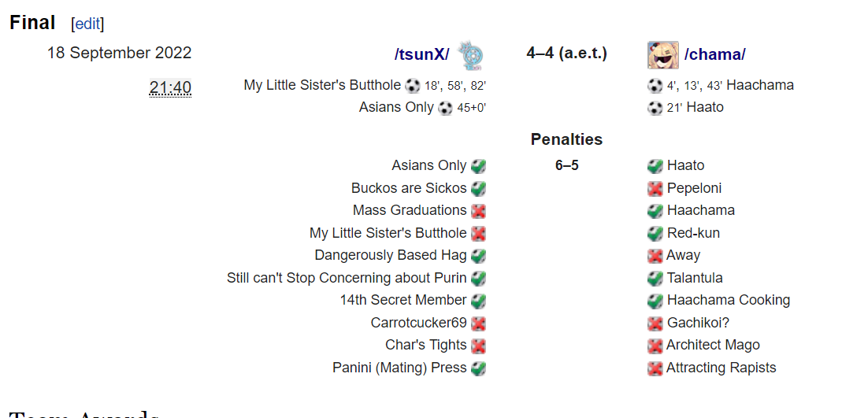Click missed penalty icon beside Architect Mago

tap(655, 346)
